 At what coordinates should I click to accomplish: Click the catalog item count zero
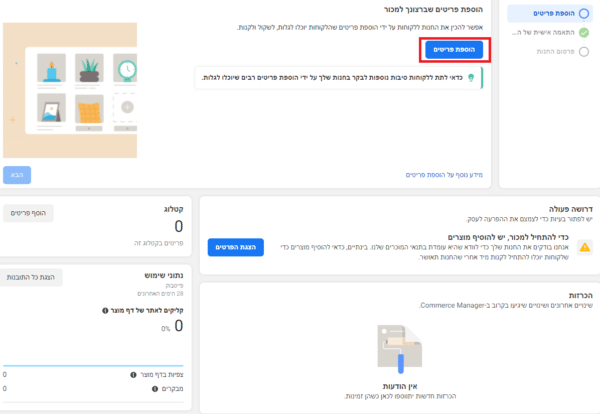pos(177,227)
